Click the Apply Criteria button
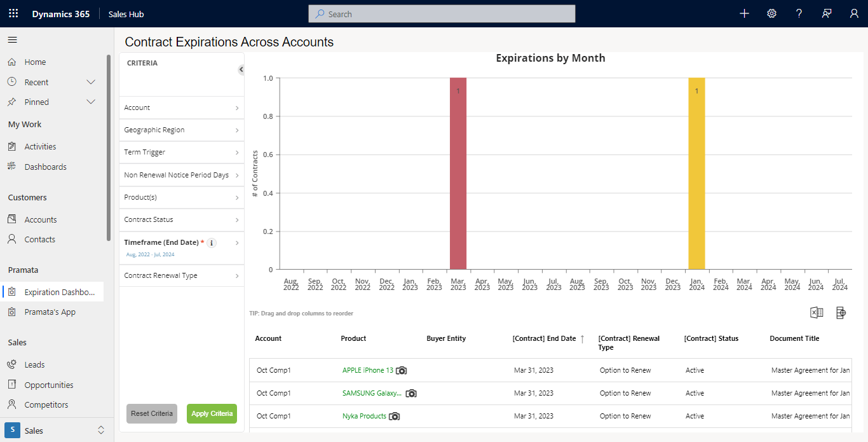Viewport: 868px width, 442px height. coord(212,413)
